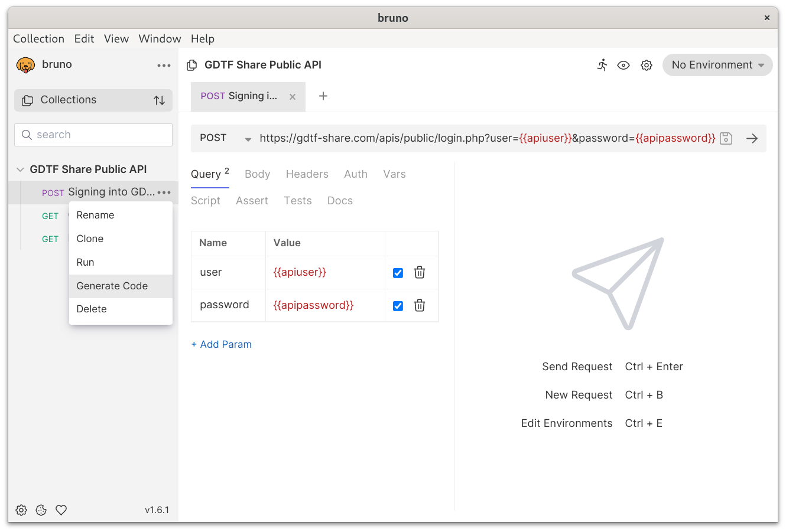Switch to the Body tab
786x532 pixels.
(x=257, y=174)
